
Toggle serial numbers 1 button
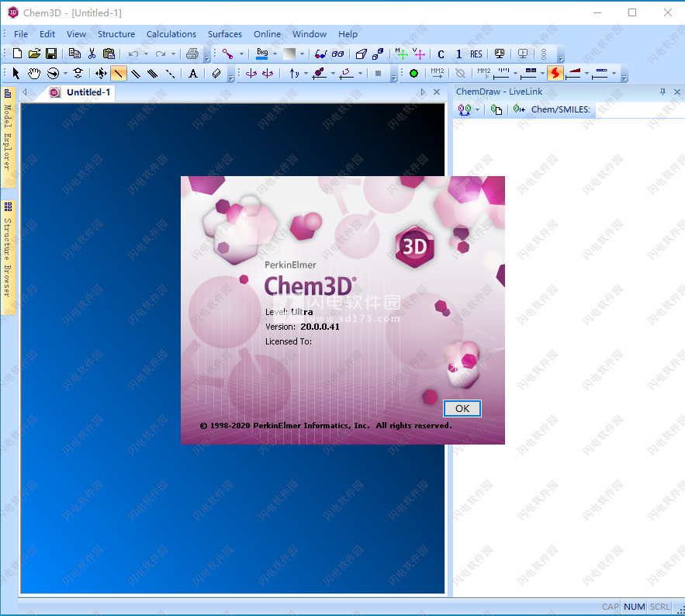tap(458, 54)
